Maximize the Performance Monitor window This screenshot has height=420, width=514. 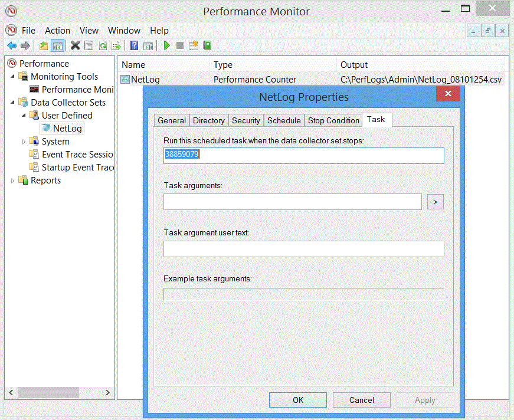click(465, 9)
